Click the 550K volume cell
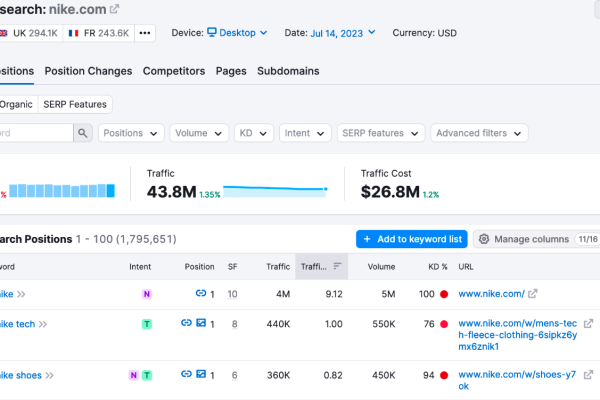600x400 pixels. click(384, 324)
